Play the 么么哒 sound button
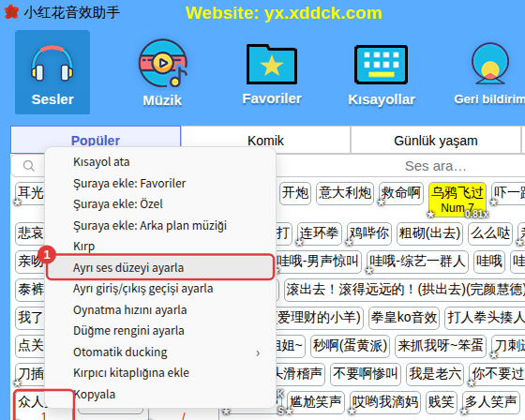Screen dimensions: 525x420 490,233
